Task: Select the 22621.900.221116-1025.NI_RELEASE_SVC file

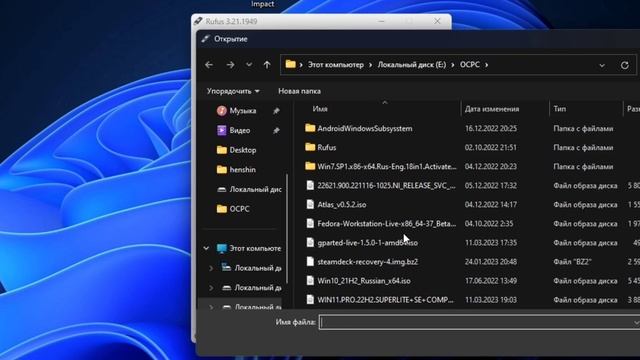Action: [x=386, y=185]
